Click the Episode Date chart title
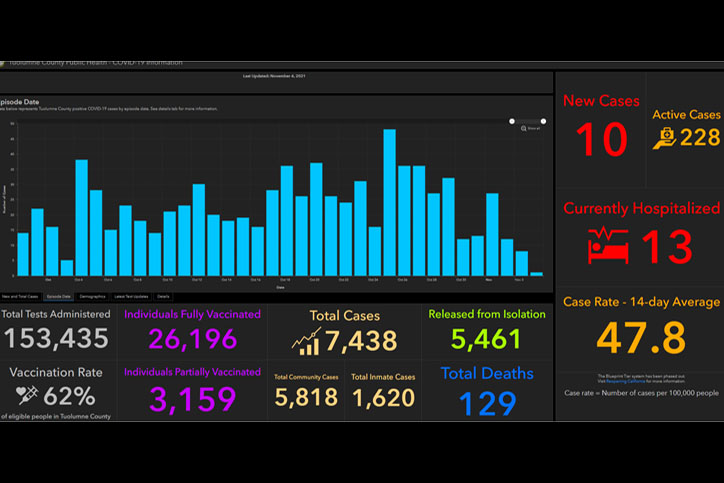Viewport: 724px width, 483px height. [x=19, y=102]
